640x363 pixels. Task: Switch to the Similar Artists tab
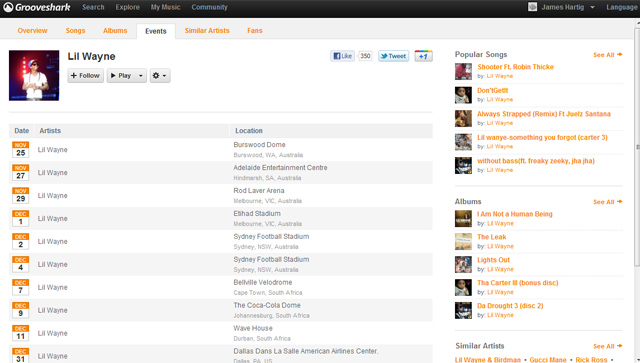point(207,31)
